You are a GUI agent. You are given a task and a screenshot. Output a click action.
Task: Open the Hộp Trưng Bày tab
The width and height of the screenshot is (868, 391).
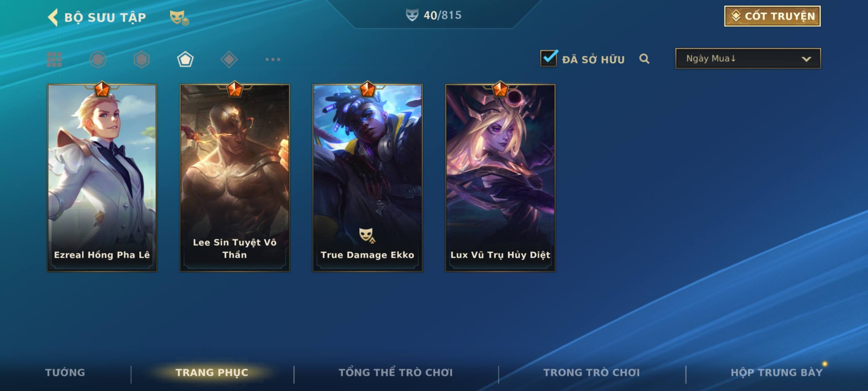pyautogui.click(x=776, y=373)
